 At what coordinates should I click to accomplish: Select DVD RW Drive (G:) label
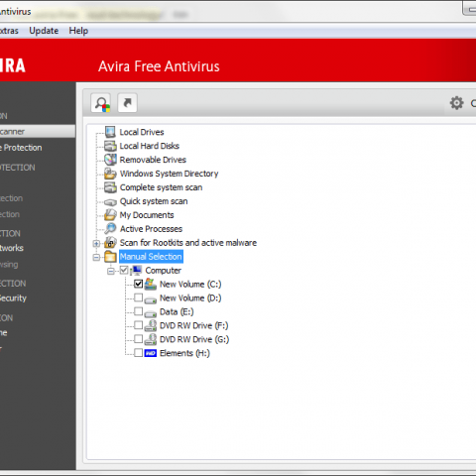(x=194, y=339)
